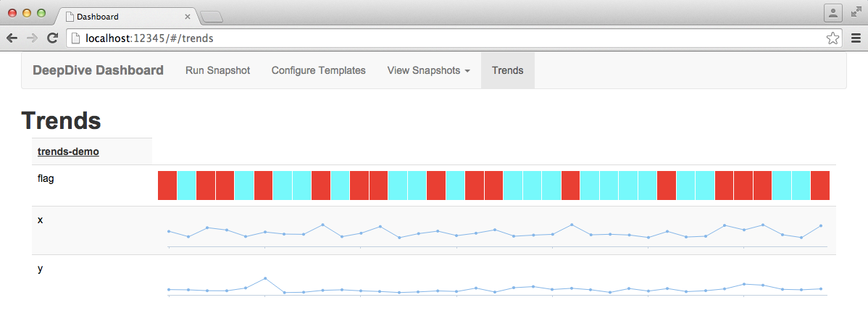
Task: Click the peak point on y sparkline
Action: point(265,278)
